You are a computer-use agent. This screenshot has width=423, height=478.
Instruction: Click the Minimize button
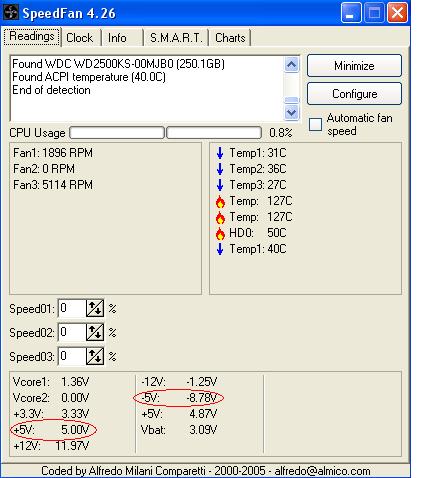354,66
